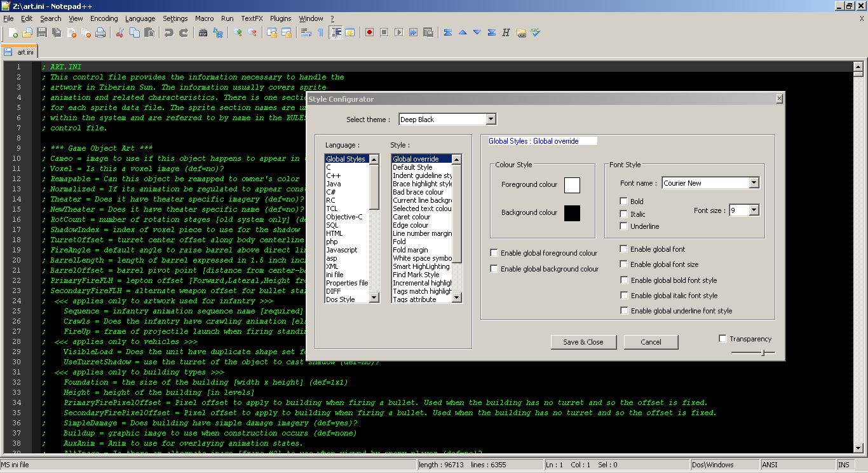This screenshot has height=473, width=868.
Task: Open the Select theme dropdown
Action: (x=491, y=119)
